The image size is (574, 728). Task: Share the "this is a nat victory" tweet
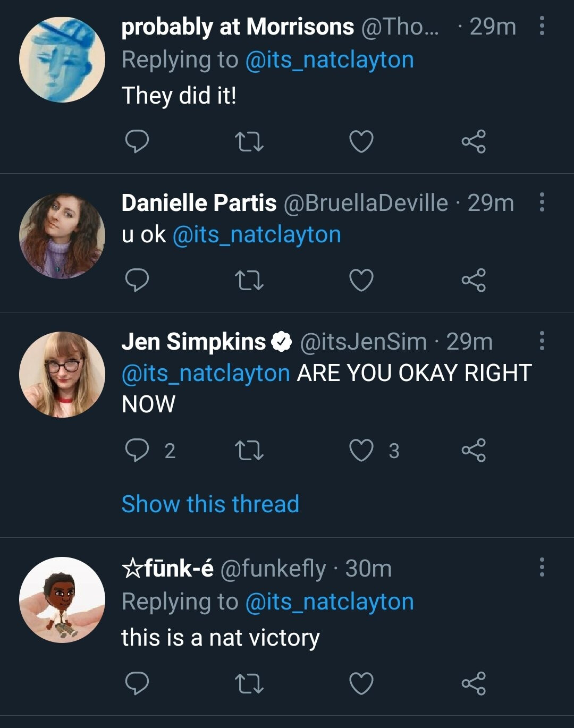pos(474,683)
